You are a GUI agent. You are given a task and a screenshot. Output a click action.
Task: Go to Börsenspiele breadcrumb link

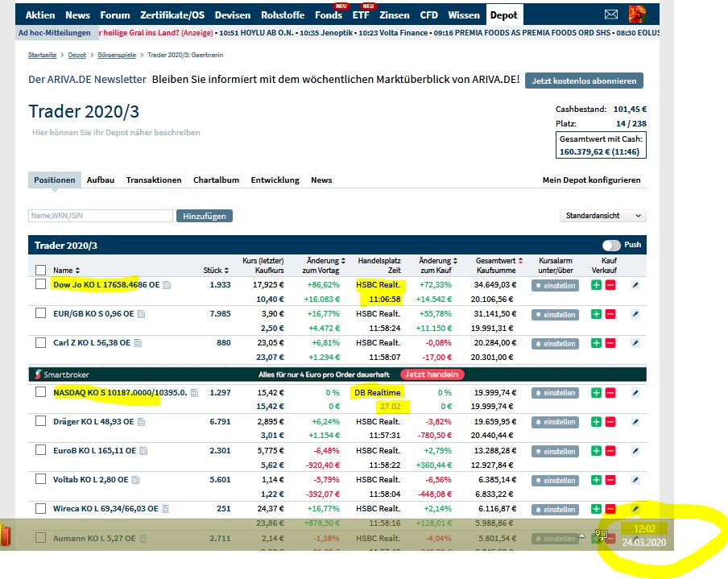pyautogui.click(x=117, y=55)
